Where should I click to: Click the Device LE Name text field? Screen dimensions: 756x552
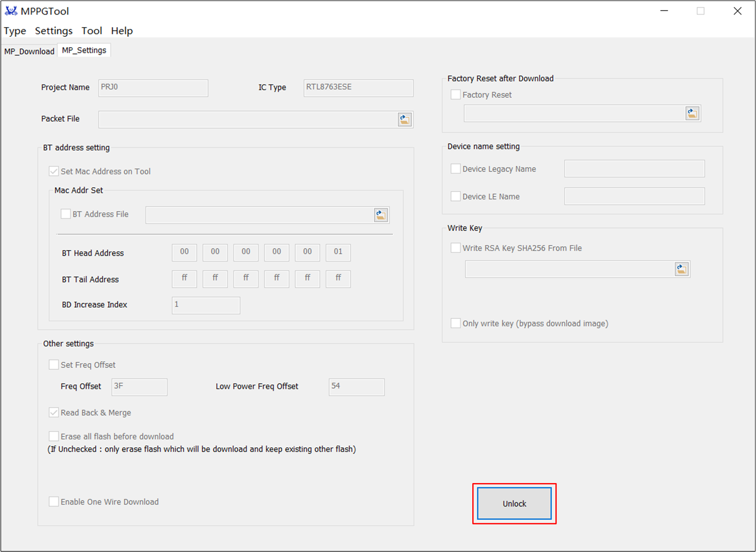tap(634, 196)
